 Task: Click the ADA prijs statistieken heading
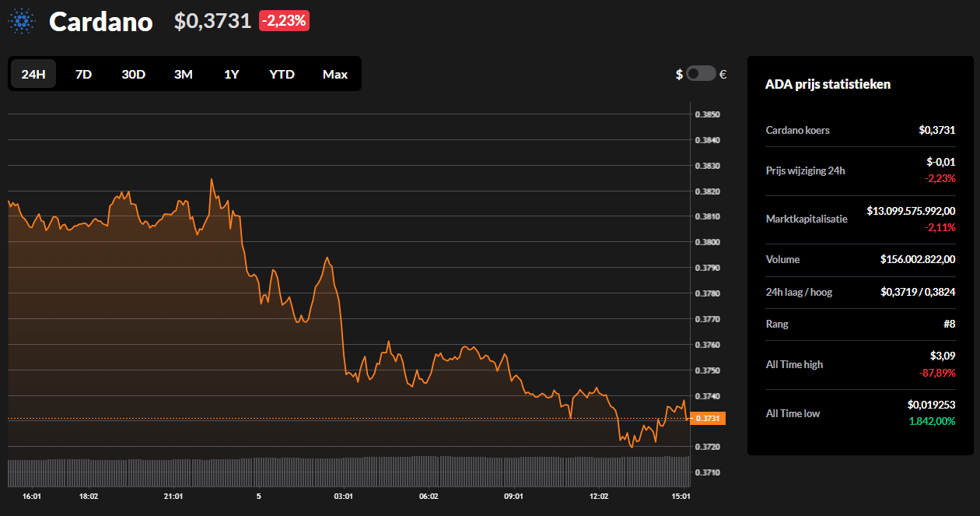[828, 84]
